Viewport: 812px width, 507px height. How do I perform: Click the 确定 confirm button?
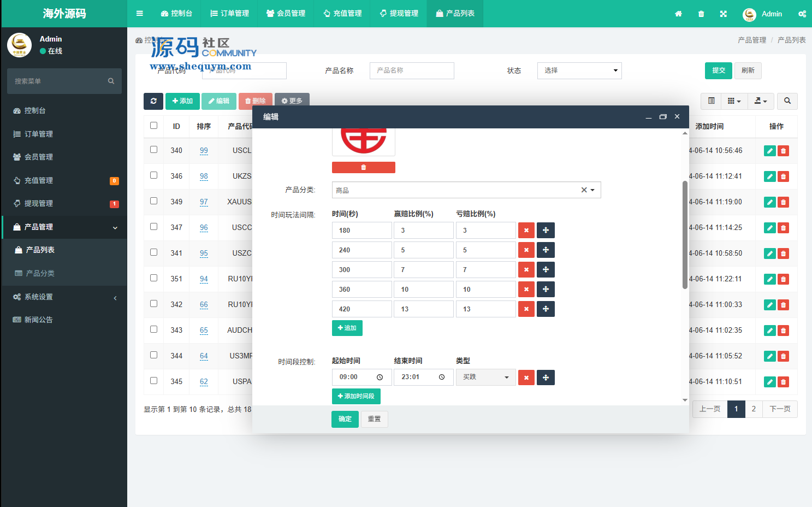(x=345, y=419)
